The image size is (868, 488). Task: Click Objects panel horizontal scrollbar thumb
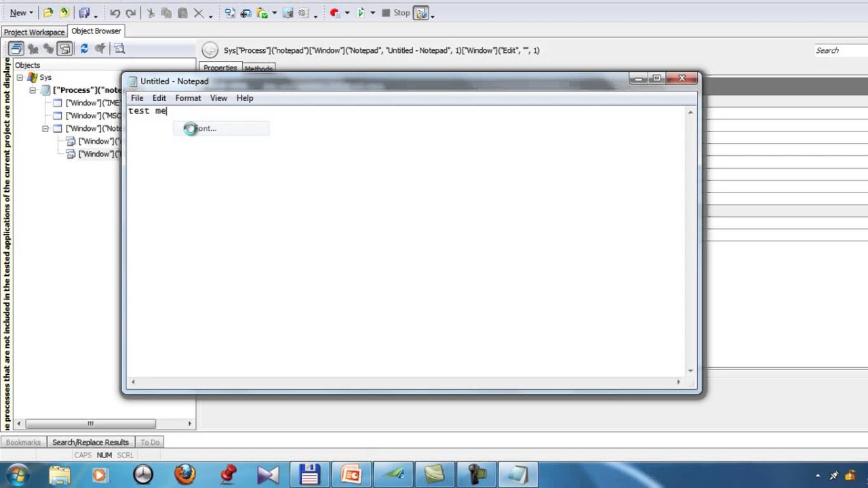pos(90,424)
